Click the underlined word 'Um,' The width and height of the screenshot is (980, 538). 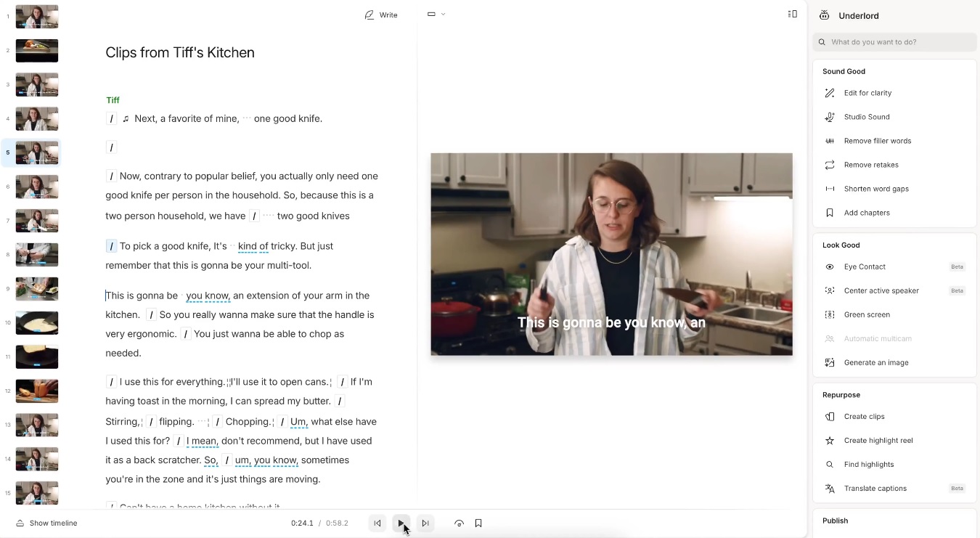click(x=299, y=422)
